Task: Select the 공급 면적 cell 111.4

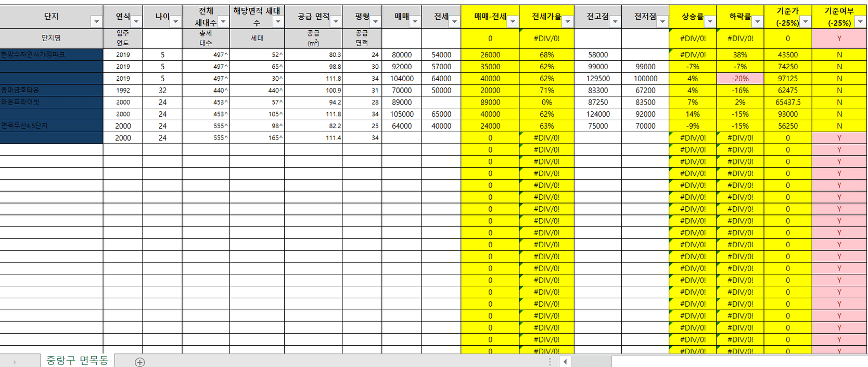Action: 313,138
